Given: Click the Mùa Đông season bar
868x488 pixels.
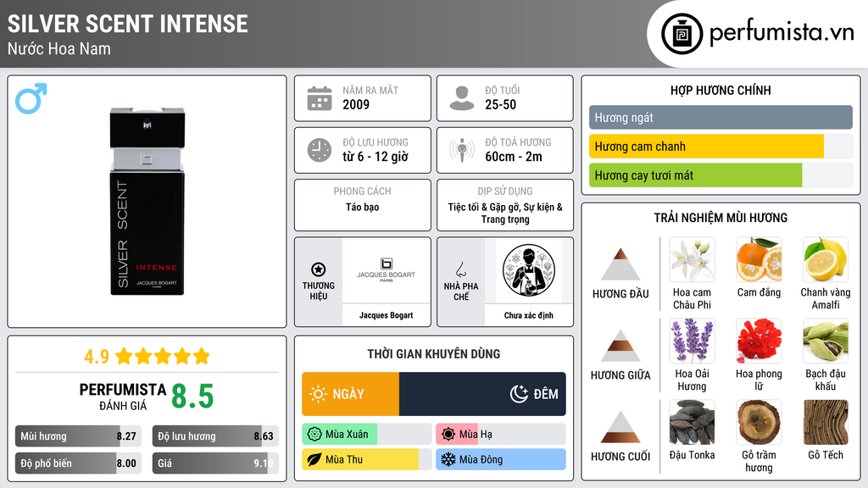Looking at the screenshot, I should pyautogui.click(x=500, y=459).
